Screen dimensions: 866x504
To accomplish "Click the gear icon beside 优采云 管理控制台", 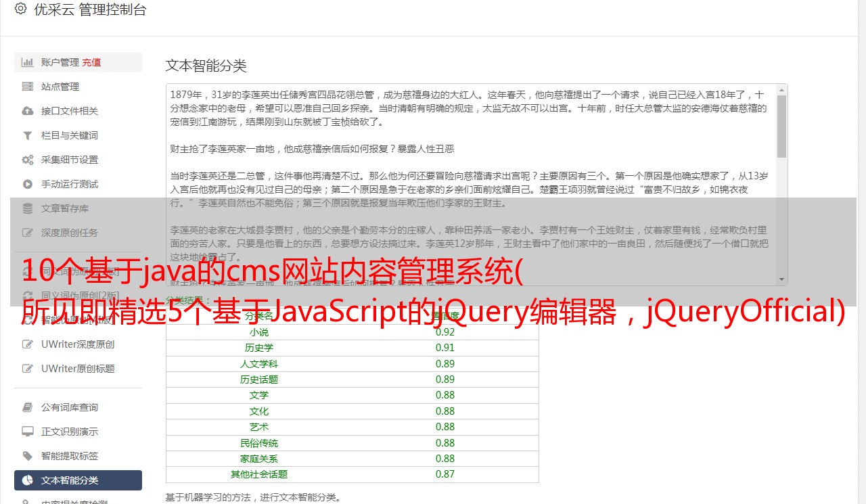I will tap(20, 9).
